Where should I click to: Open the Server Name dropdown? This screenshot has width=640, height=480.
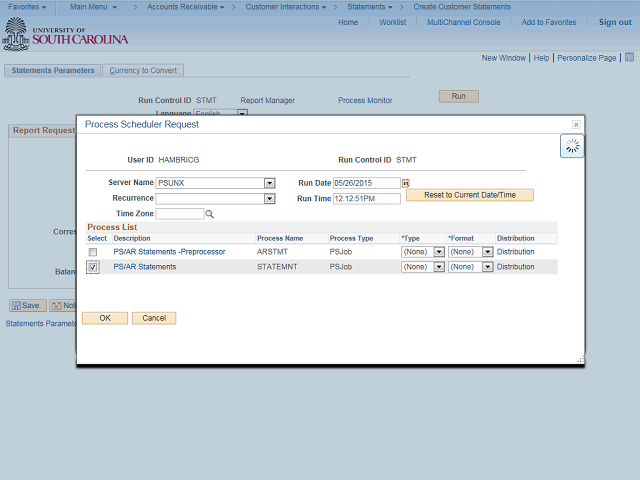(x=269, y=183)
